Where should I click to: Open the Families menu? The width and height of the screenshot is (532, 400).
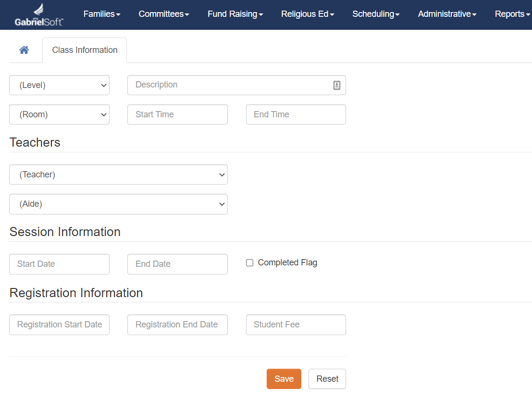[x=102, y=14]
